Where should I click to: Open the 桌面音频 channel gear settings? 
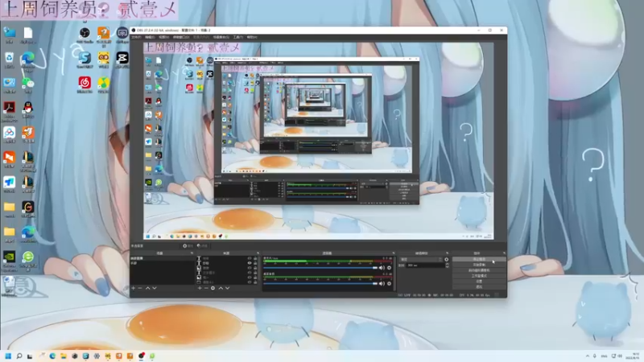coord(390,284)
